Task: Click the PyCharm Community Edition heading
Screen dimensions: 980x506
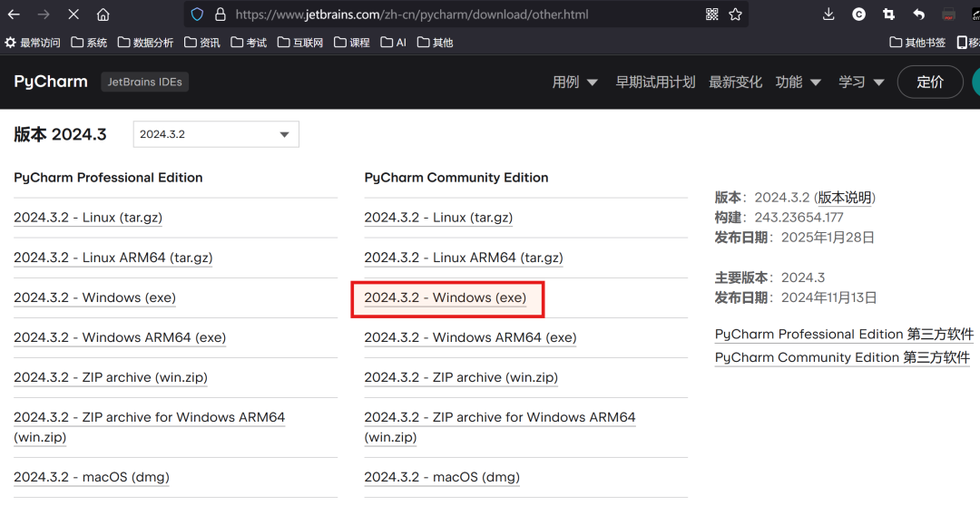Action: (456, 178)
